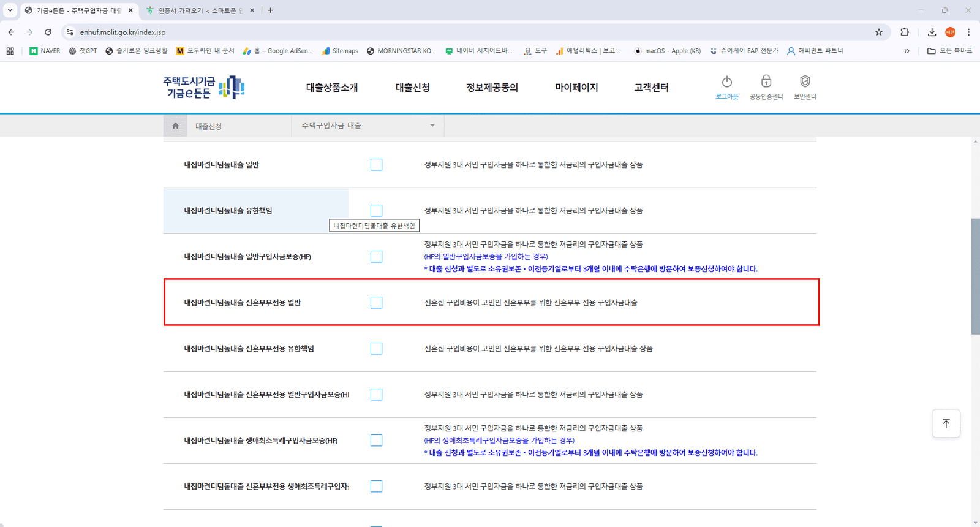Open the NAVER bookmark
Screen dimensions: 980x527
(x=45, y=51)
